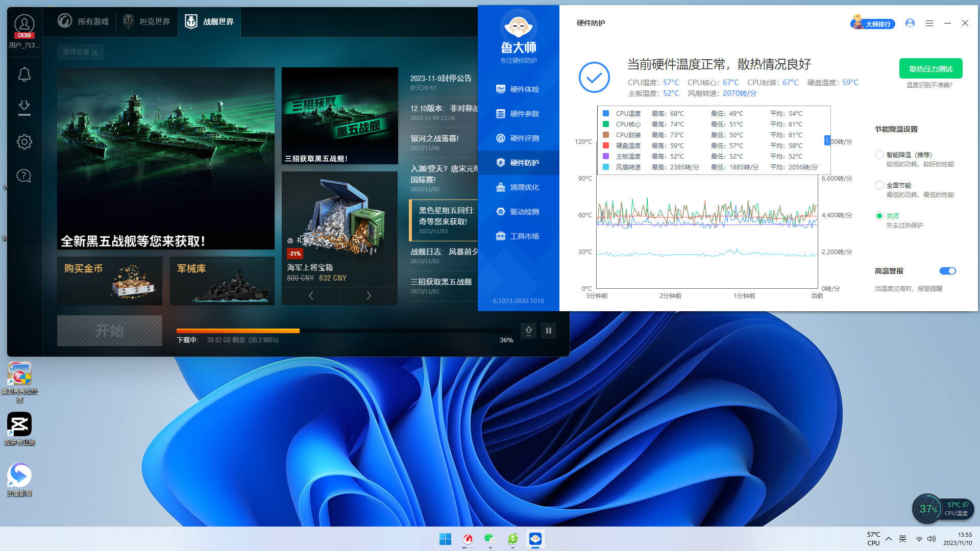Open 美图秀秀批处理 desktop shortcut
The image size is (980, 551).
[19, 383]
